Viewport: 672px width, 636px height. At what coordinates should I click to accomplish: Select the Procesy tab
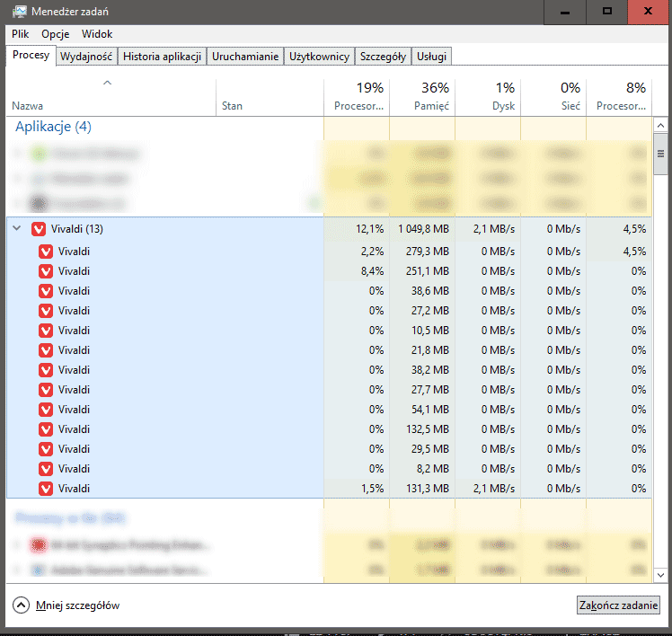[31, 56]
